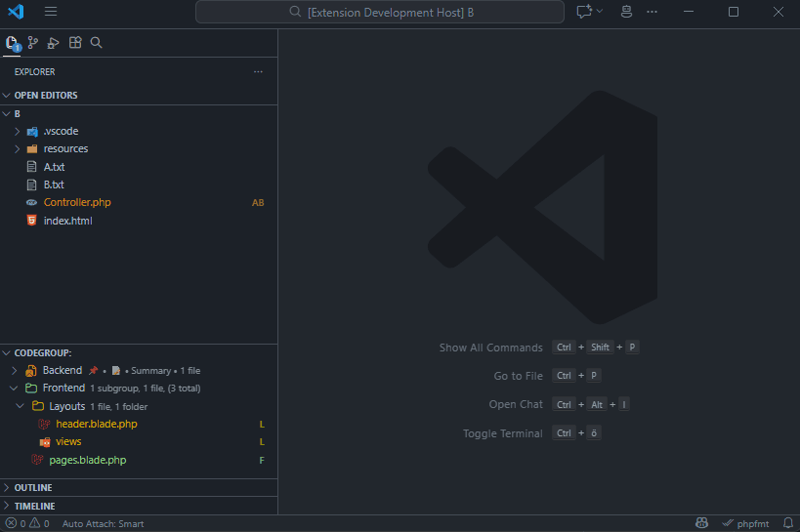Image resolution: width=800 pixels, height=532 pixels.
Task: Expand the Backend group
Action: click(15, 370)
